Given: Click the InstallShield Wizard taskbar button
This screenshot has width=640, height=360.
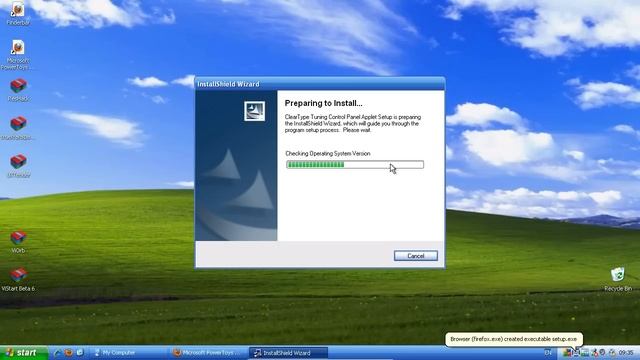Looking at the screenshot, I should tap(288, 353).
